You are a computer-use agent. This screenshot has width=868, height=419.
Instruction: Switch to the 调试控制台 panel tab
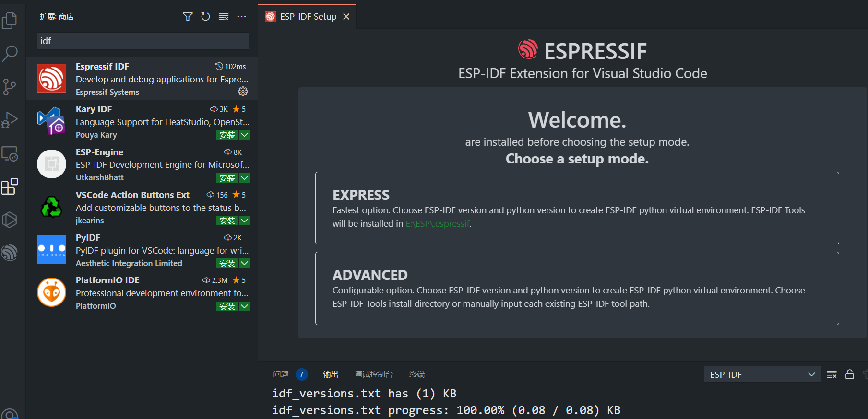[374, 374]
